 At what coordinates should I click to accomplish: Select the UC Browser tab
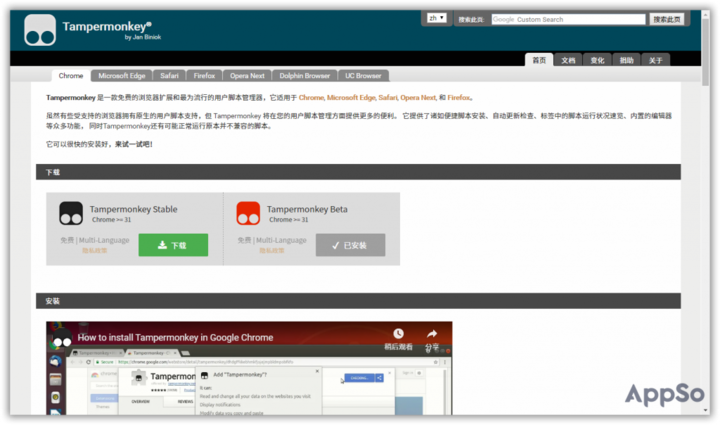coord(363,76)
